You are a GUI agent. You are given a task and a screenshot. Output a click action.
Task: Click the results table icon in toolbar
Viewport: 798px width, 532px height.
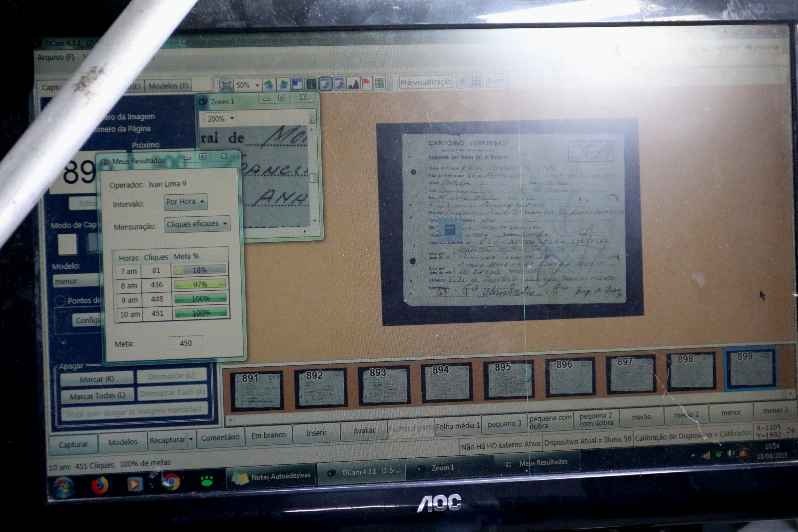point(379,83)
